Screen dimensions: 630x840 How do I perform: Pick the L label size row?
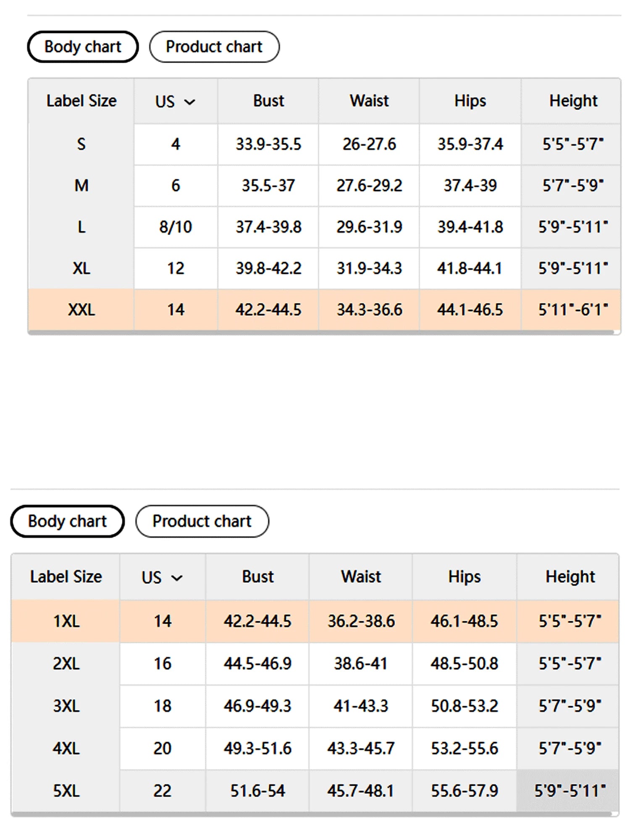(x=324, y=227)
